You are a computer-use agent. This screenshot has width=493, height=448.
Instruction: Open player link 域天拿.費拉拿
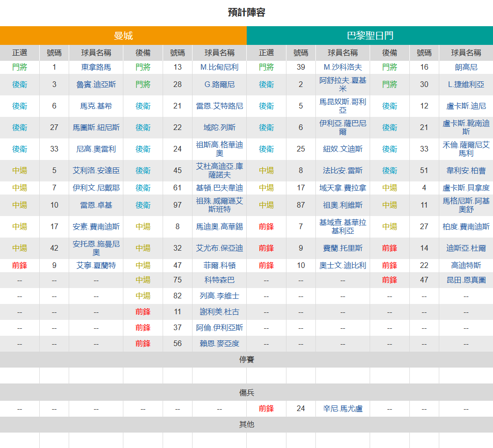[x=343, y=188]
